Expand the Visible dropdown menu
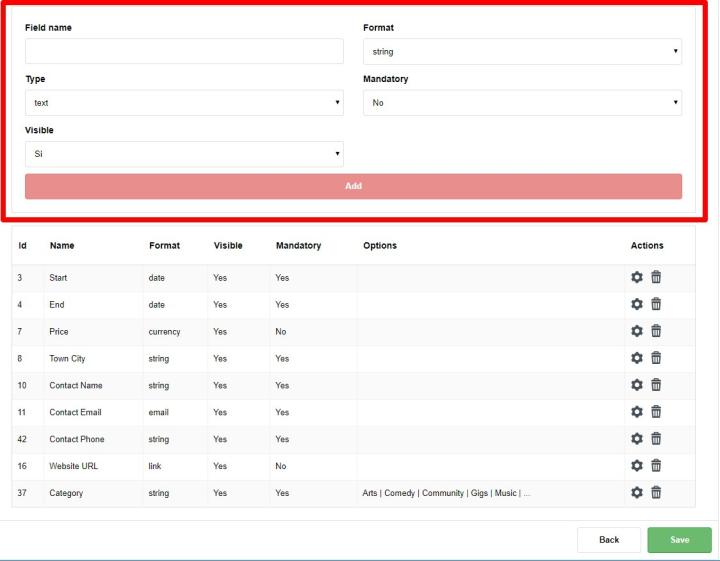720x561 pixels. pos(184,154)
